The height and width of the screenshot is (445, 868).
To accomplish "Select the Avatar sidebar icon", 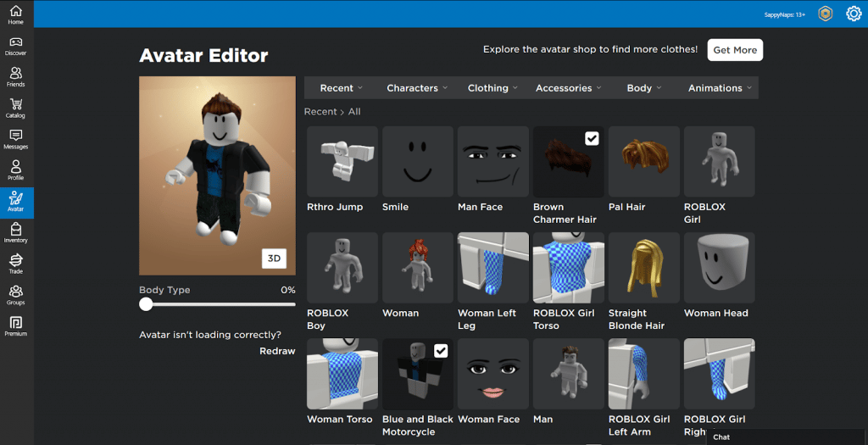I will (x=16, y=203).
